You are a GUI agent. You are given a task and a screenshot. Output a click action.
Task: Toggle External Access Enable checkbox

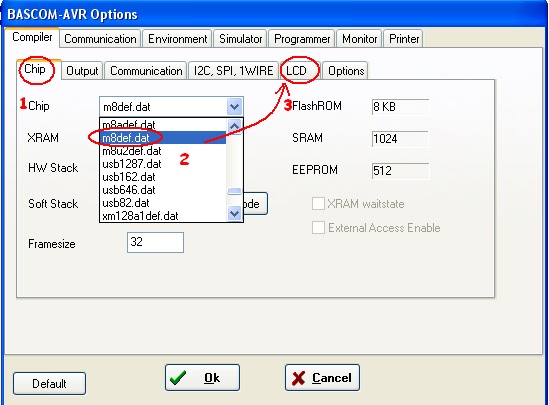pos(318,228)
